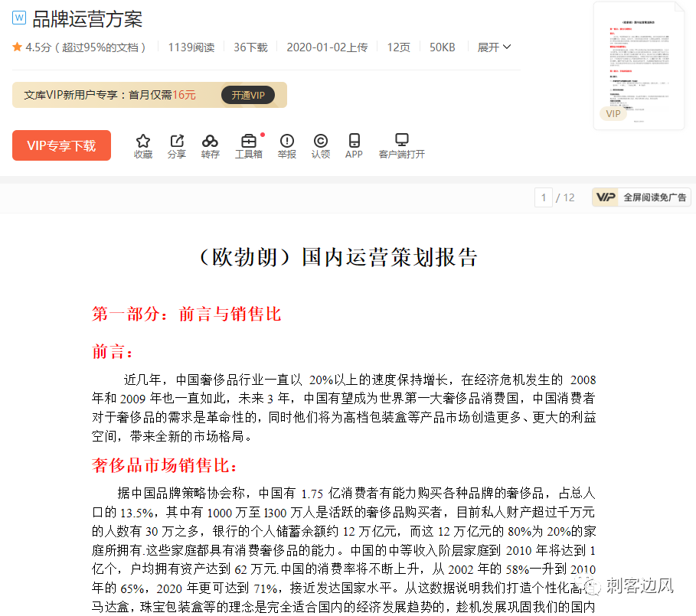
Task: Click the VIP badge on thumbnail
Action: click(613, 113)
